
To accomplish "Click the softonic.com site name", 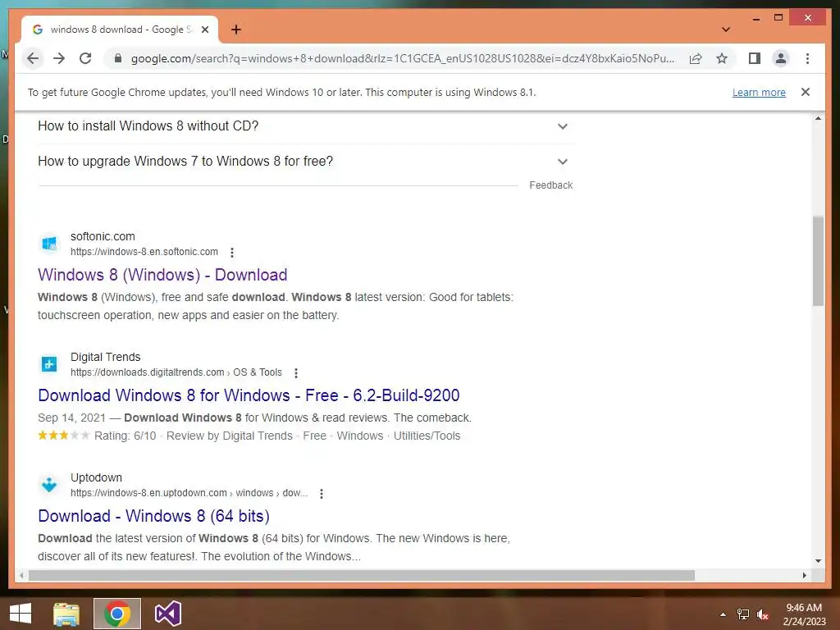I will click(x=103, y=236).
